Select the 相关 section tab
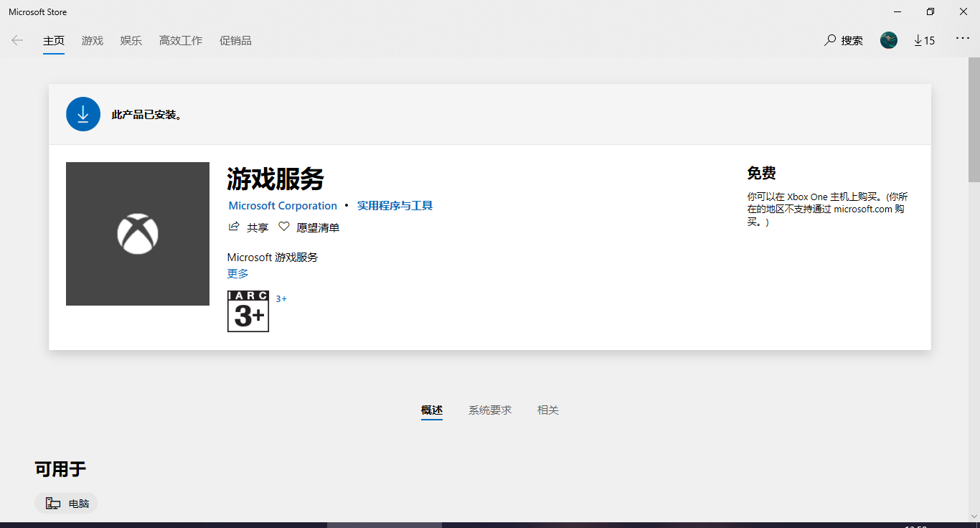Viewport: 980px width, 528px height. click(548, 410)
